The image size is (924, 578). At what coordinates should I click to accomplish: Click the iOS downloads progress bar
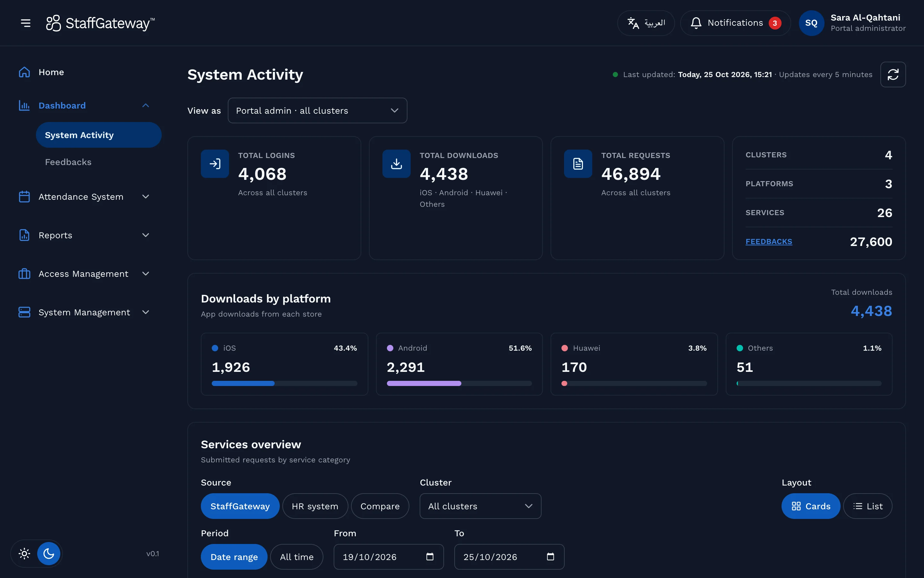[x=285, y=383]
